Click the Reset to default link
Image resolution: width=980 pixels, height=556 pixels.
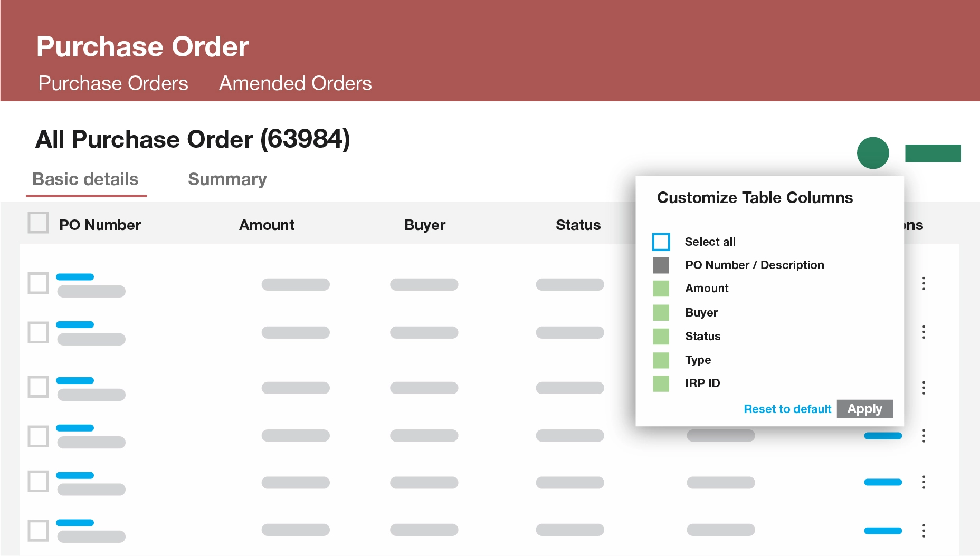pos(787,409)
